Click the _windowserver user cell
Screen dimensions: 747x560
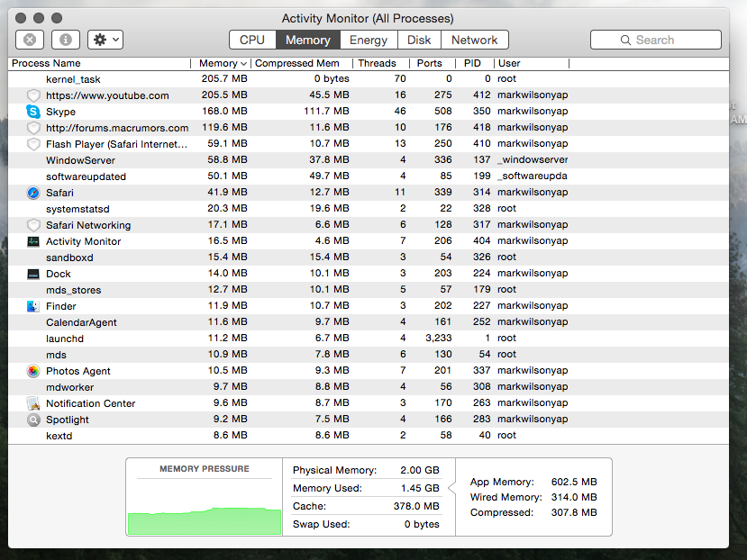(533, 160)
